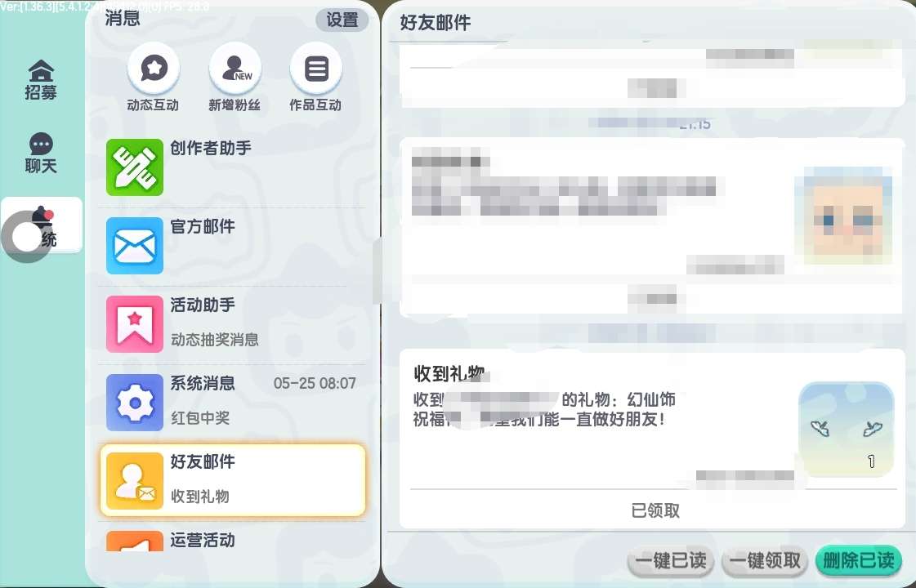Image resolution: width=916 pixels, height=588 pixels.
Task: Open the 新增粉丝 new followers icon
Action: (235, 69)
